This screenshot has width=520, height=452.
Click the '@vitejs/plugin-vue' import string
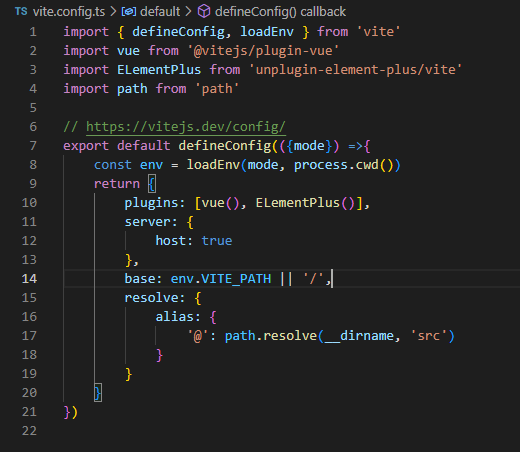pyautogui.click(x=263, y=51)
